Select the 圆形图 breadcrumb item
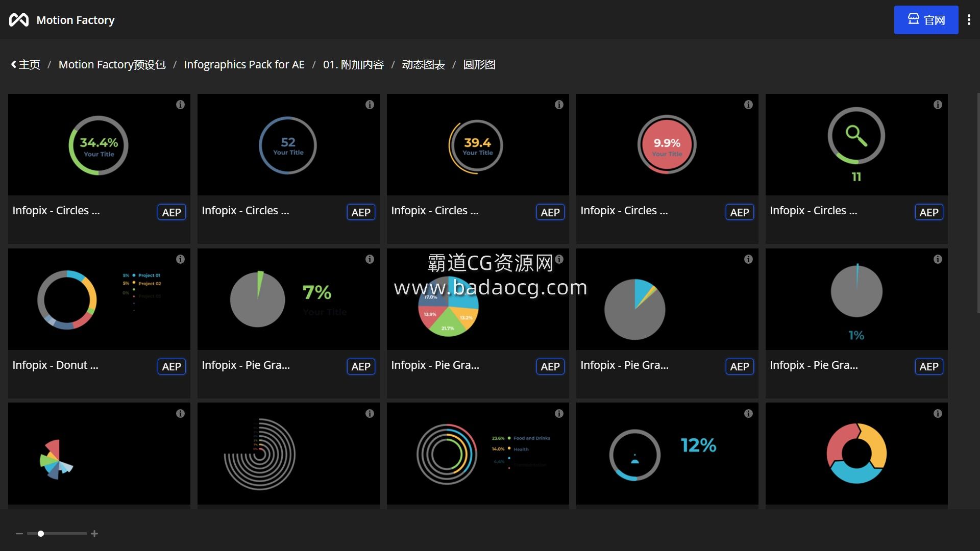Screen dimensions: 980x551 pyautogui.click(x=479, y=65)
